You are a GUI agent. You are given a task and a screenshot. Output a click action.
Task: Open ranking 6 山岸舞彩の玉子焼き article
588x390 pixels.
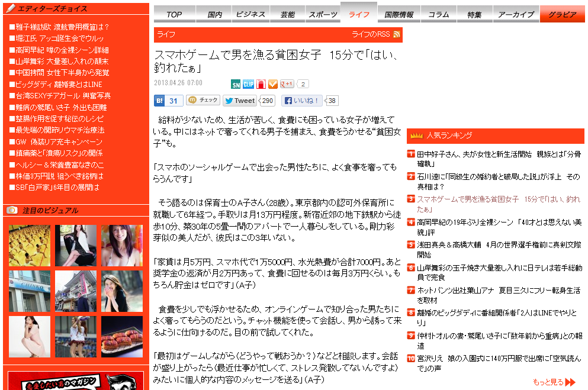pyautogui.click(x=500, y=272)
